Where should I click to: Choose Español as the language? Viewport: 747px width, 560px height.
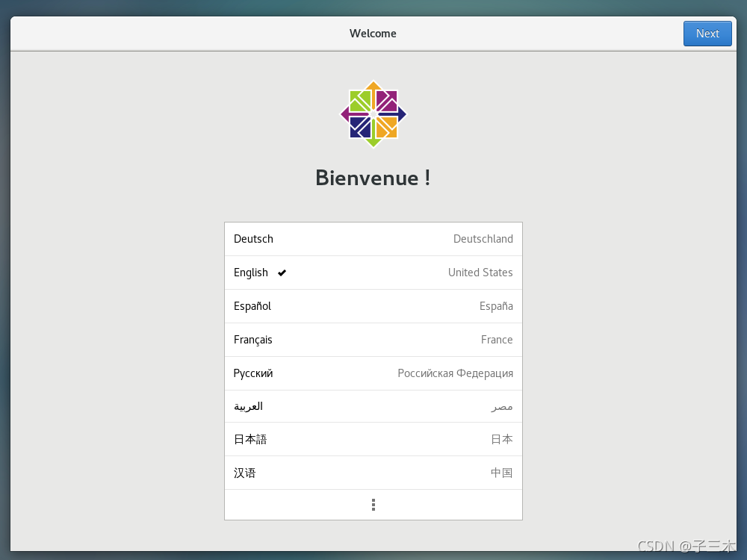click(x=373, y=306)
